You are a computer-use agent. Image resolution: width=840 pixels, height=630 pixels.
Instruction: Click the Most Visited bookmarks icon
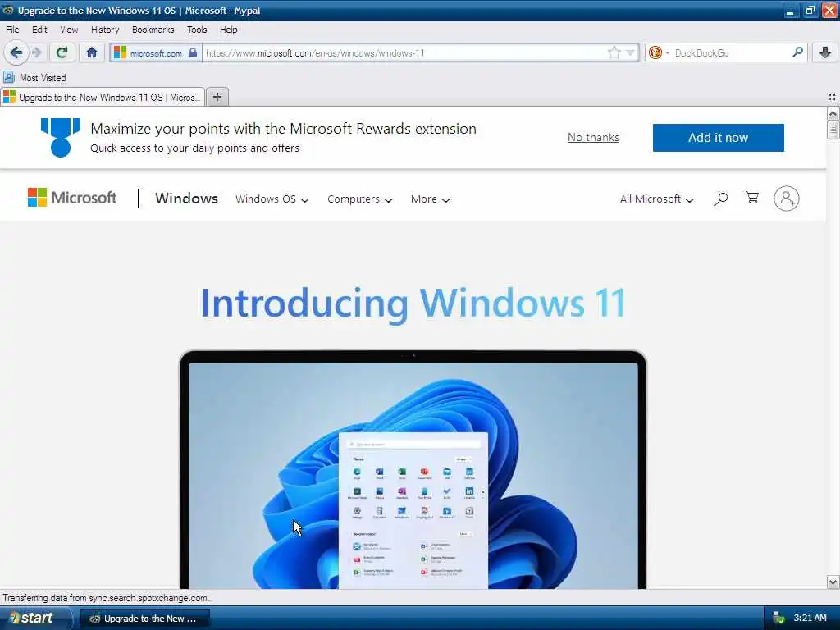point(9,78)
